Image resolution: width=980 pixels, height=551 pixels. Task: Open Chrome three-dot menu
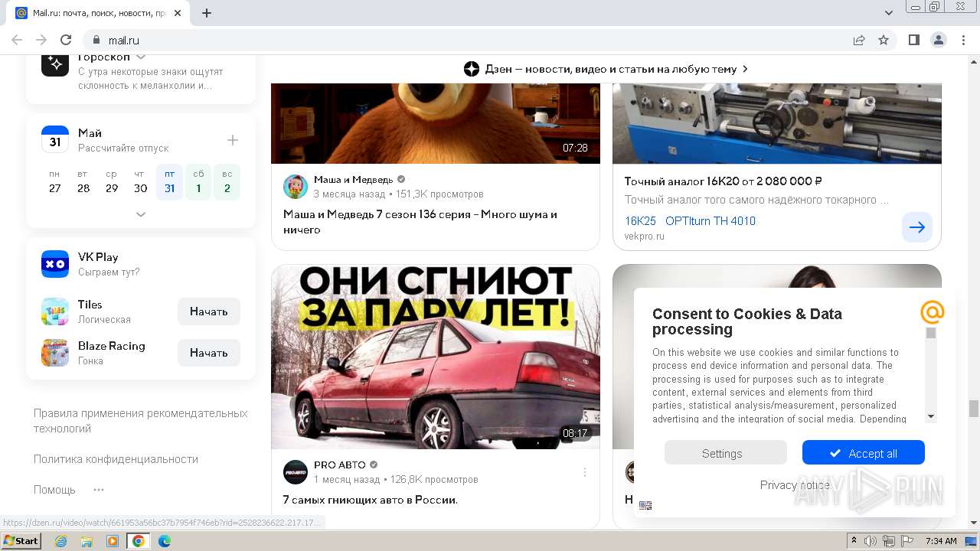coord(962,40)
